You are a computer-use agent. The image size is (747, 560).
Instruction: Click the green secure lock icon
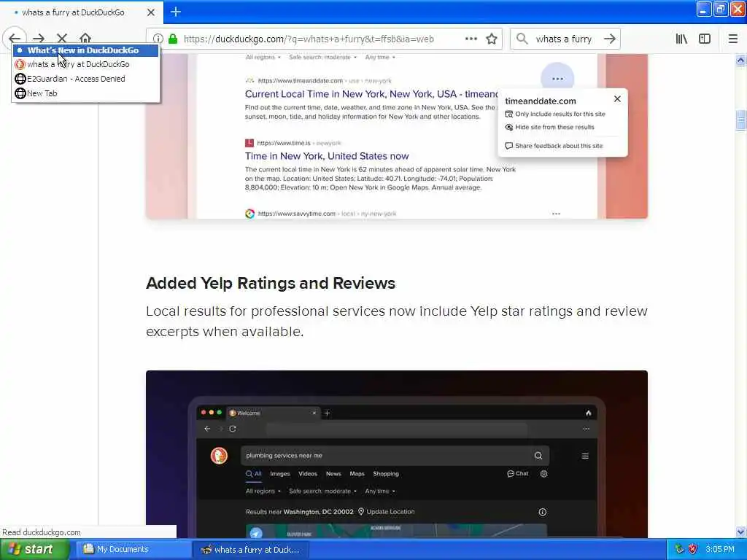coord(173,39)
